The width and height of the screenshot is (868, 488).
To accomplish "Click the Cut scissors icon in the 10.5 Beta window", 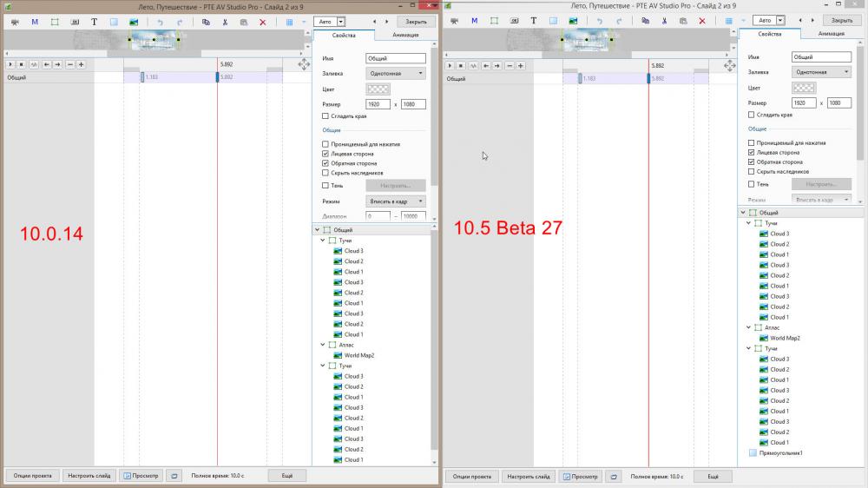I will point(663,21).
